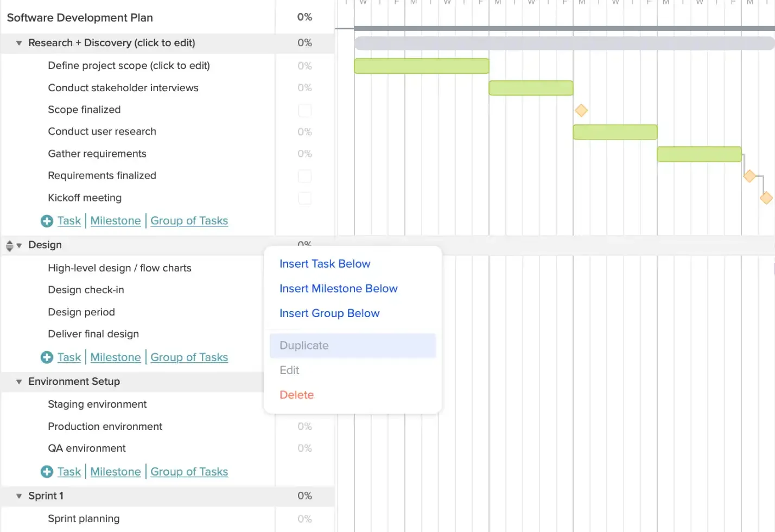Viewport: 775px width, 532px height.
Task: Add a Task under Environment Setup
Action: click(x=69, y=472)
